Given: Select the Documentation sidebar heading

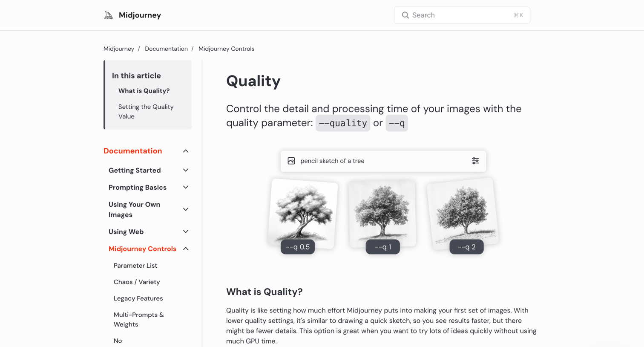Looking at the screenshot, I should click(x=133, y=151).
